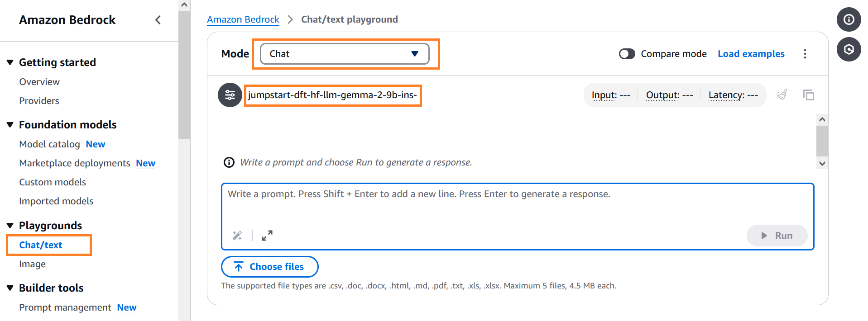Click the hexagon icon below info button
This screenshot has height=321, width=868.
[849, 49]
